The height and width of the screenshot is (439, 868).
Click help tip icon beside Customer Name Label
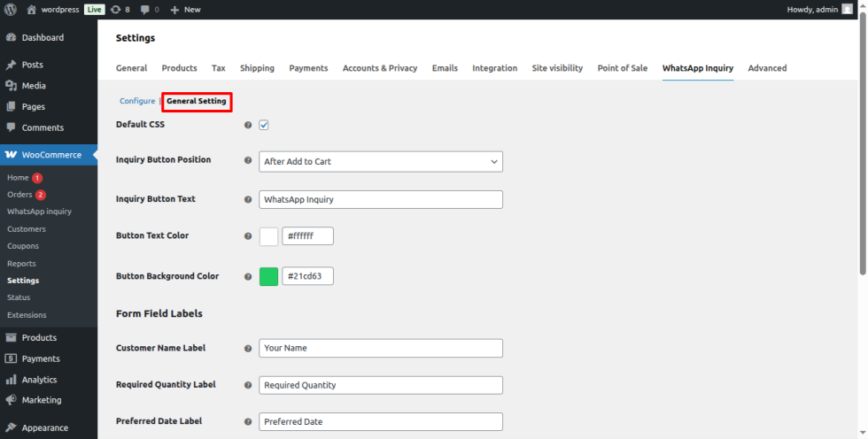[248, 349]
